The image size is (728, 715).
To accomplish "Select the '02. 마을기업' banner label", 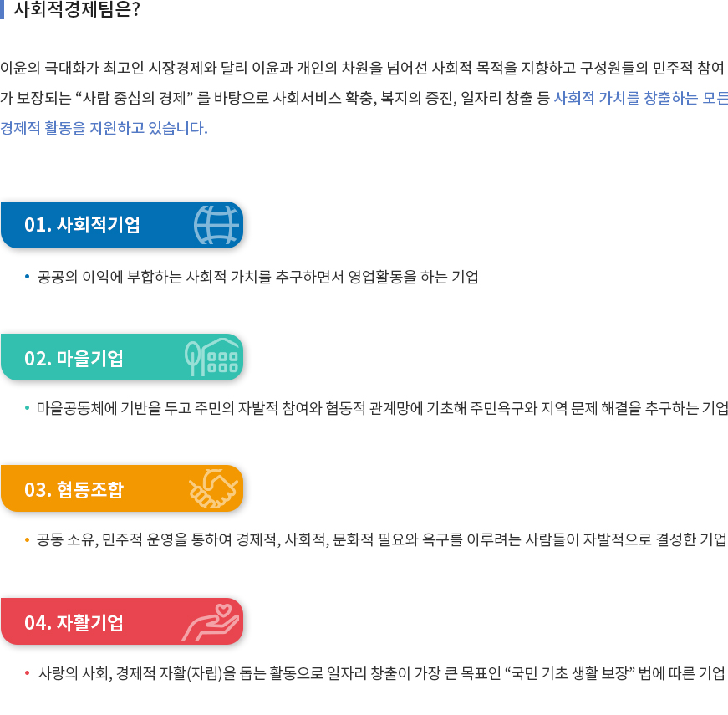I will (x=74, y=358).
